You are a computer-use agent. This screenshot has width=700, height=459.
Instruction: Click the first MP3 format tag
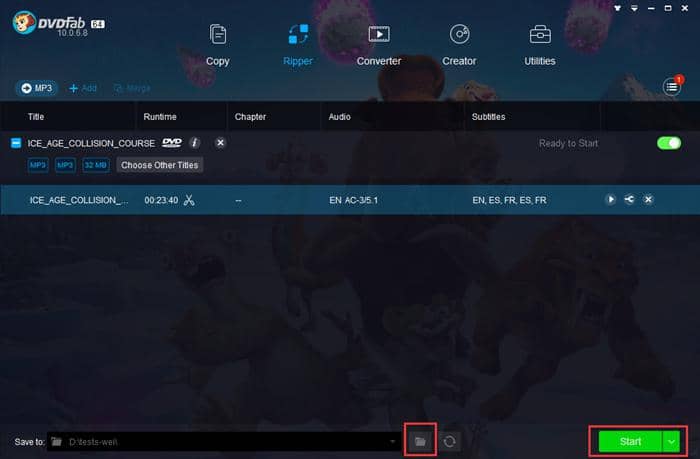(x=38, y=165)
